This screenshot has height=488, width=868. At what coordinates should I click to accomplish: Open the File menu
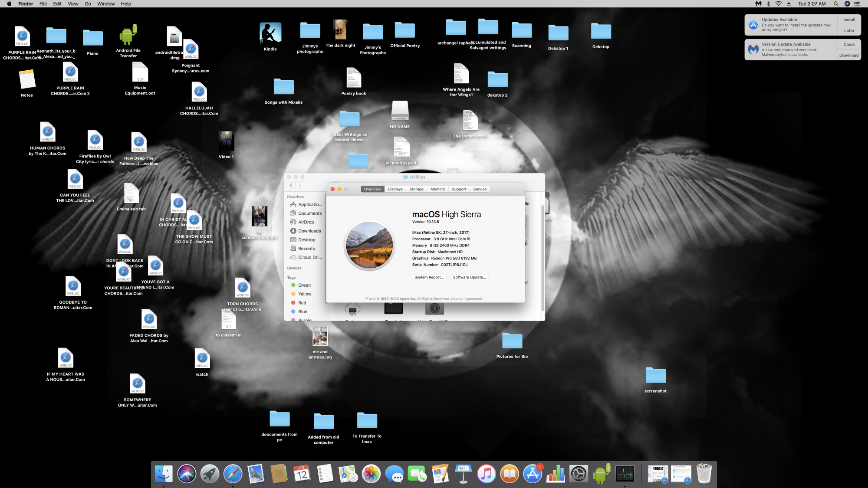(43, 4)
